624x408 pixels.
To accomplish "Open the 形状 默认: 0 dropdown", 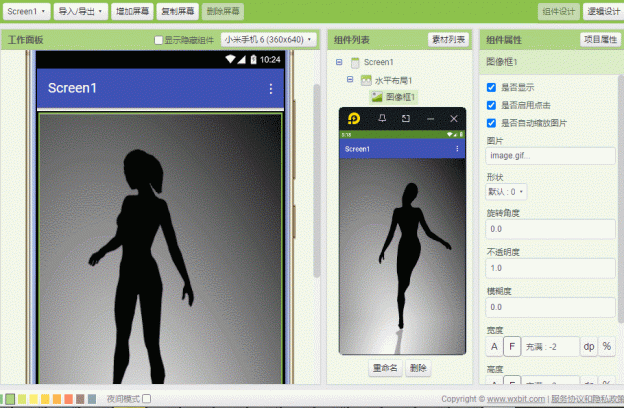I will tap(506, 192).
